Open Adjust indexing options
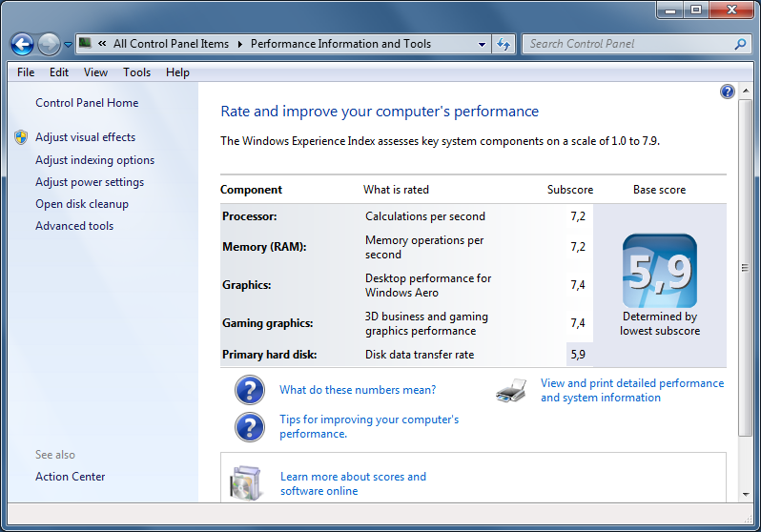 click(95, 160)
